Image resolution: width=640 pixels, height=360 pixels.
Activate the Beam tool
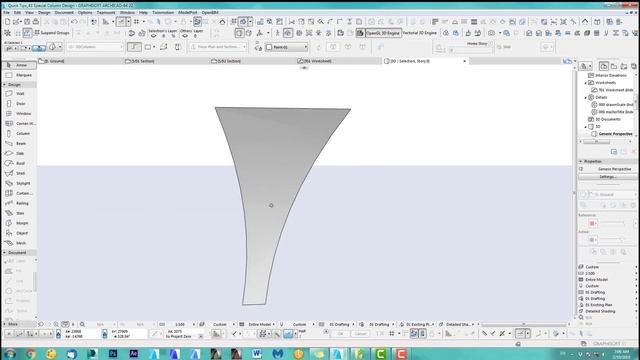tap(19, 143)
